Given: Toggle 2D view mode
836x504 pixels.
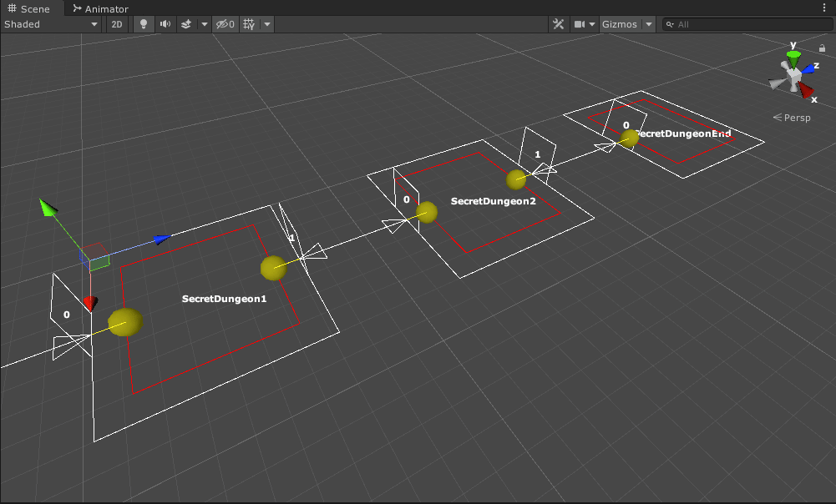Looking at the screenshot, I should [x=117, y=24].
